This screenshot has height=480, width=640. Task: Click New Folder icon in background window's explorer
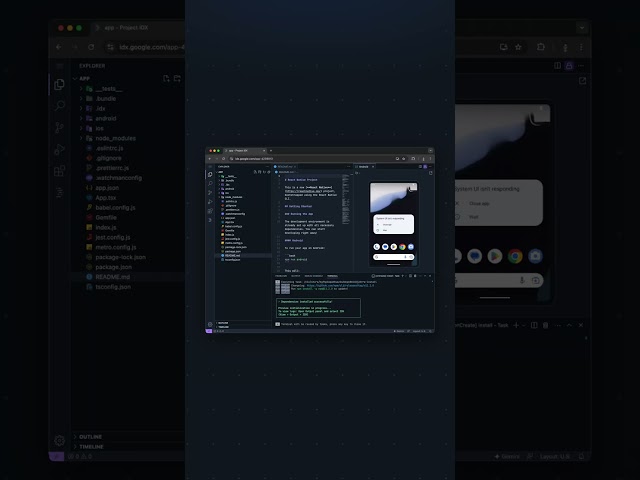(177, 78)
